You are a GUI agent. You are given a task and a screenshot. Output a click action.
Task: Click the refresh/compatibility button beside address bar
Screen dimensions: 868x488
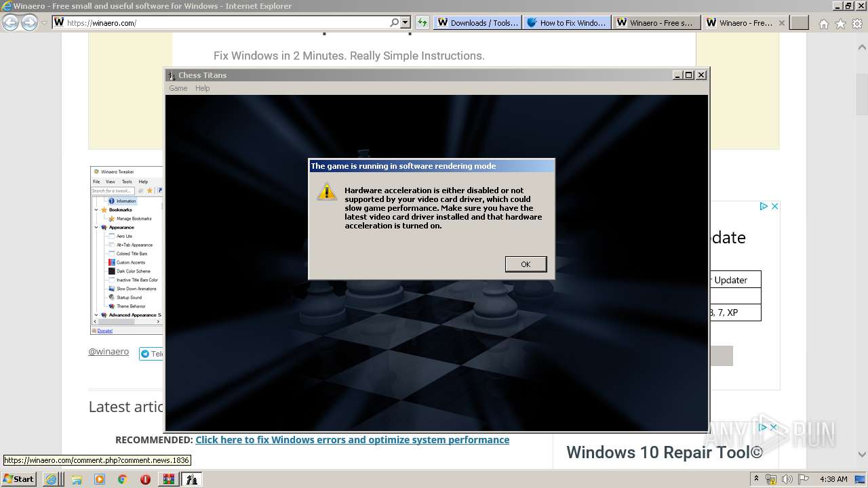tap(422, 22)
